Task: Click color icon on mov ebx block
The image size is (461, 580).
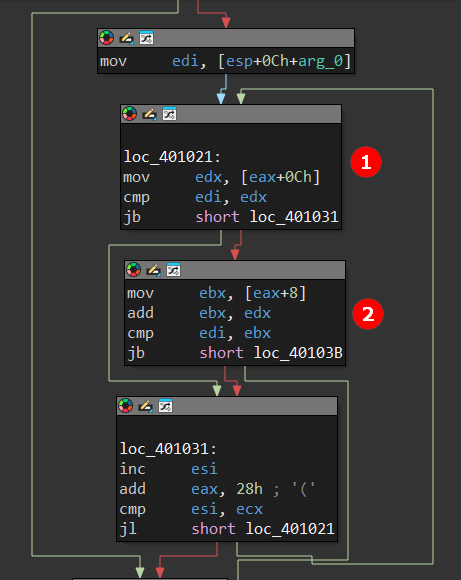Action: coord(134,270)
